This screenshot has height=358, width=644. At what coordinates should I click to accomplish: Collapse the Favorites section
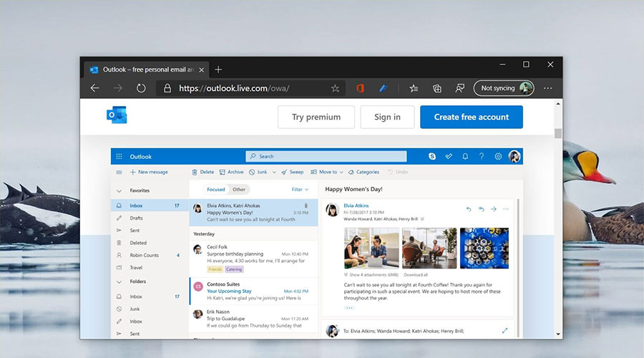coord(119,190)
